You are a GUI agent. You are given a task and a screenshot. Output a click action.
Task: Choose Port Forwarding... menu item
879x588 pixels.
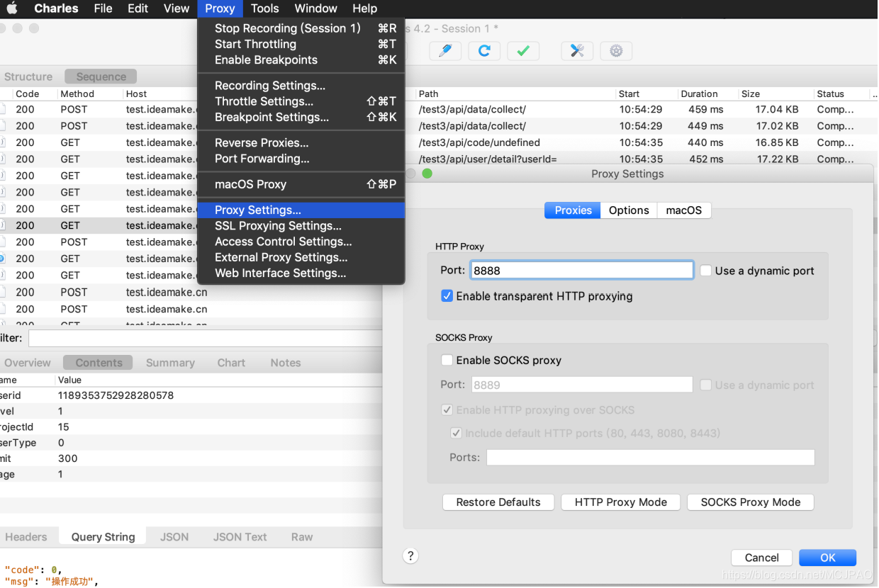(x=301, y=159)
